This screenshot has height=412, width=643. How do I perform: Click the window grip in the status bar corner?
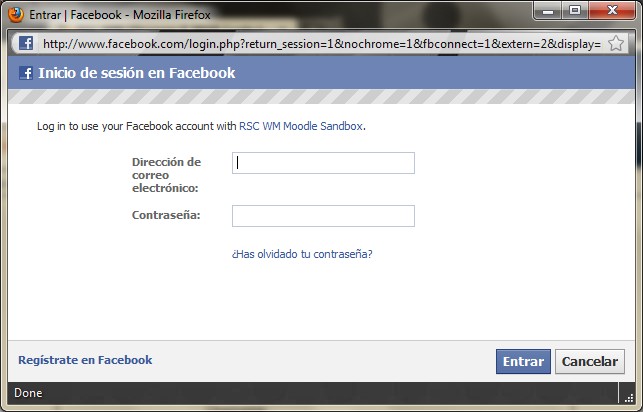629,398
